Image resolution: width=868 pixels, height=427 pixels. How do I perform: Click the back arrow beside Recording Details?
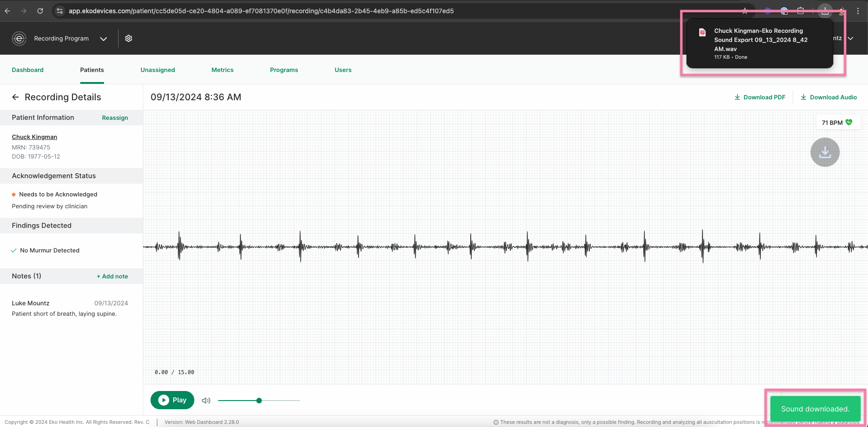tap(16, 97)
